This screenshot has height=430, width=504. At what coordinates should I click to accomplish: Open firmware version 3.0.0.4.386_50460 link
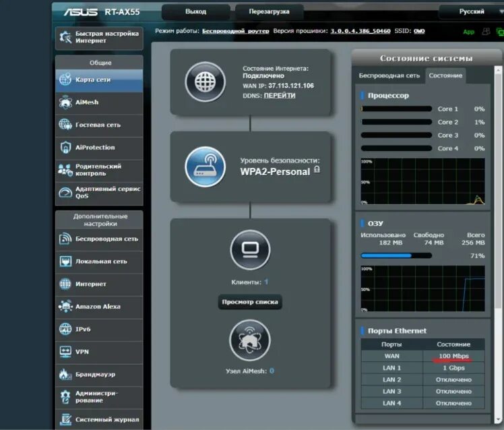[360, 31]
